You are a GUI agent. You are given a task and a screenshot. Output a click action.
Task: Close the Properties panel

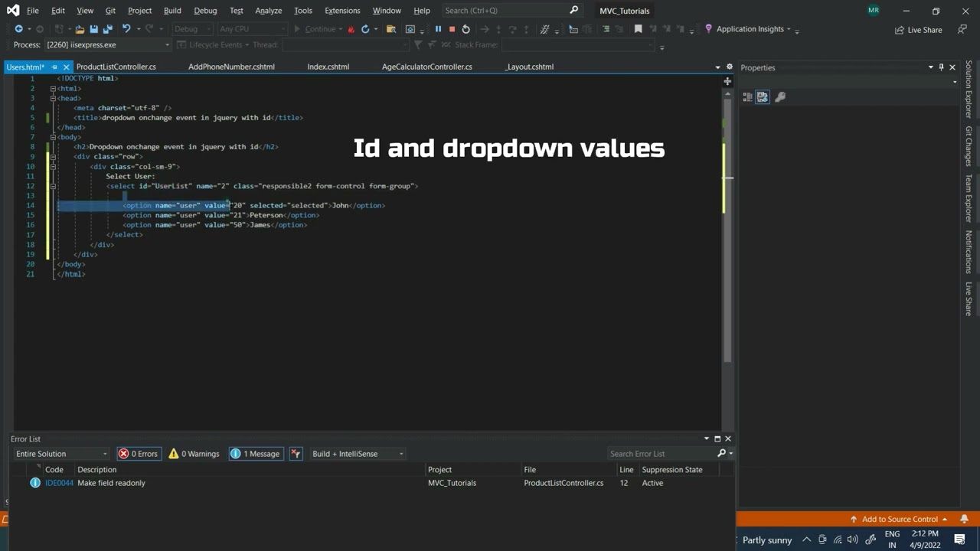point(952,67)
